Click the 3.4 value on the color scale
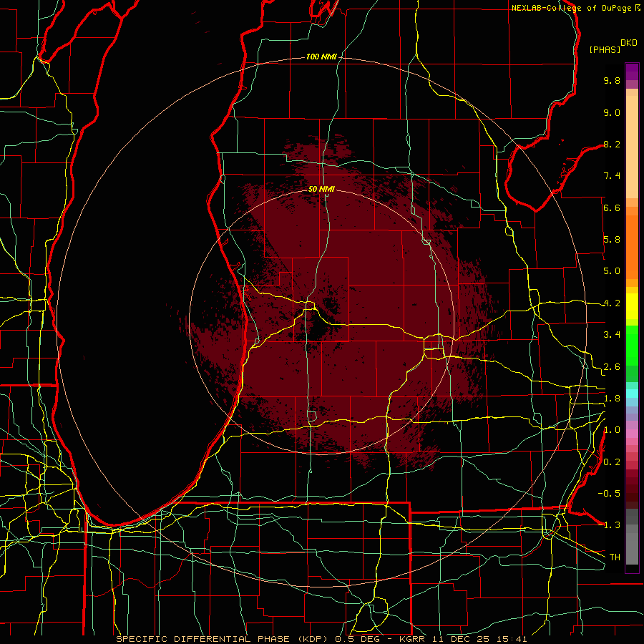The width and height of the screenshot is (644, 644). 612,335
